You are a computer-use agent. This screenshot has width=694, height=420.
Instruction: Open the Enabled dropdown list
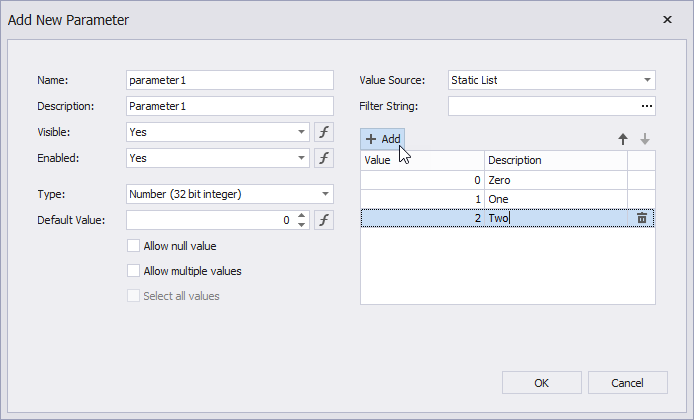302,158
